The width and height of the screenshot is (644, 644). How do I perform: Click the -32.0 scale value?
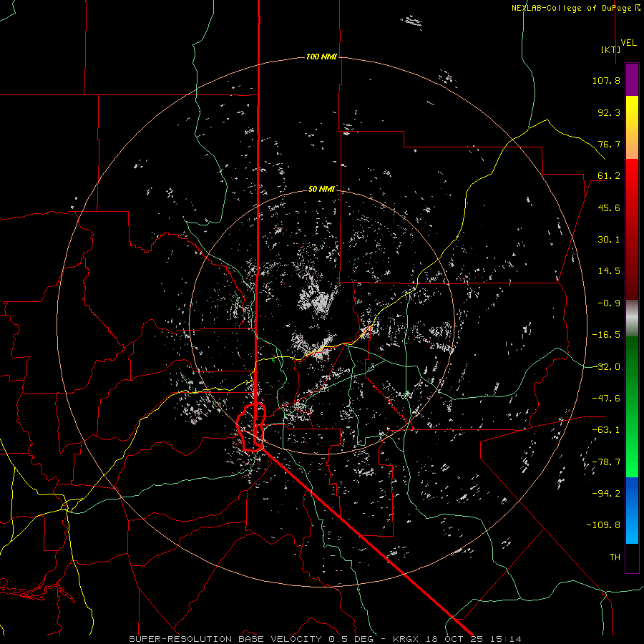[606, 367]
